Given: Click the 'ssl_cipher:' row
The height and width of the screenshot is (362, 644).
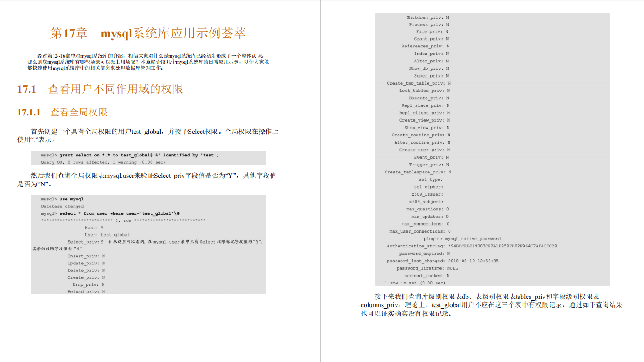Looking at the screenshot, I should pos(429,187).
